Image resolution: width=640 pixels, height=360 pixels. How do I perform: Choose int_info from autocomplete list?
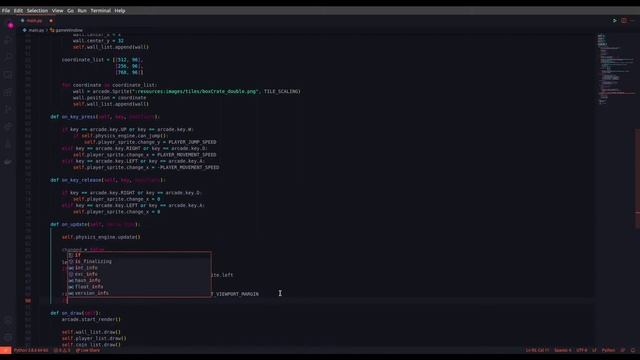139,268
